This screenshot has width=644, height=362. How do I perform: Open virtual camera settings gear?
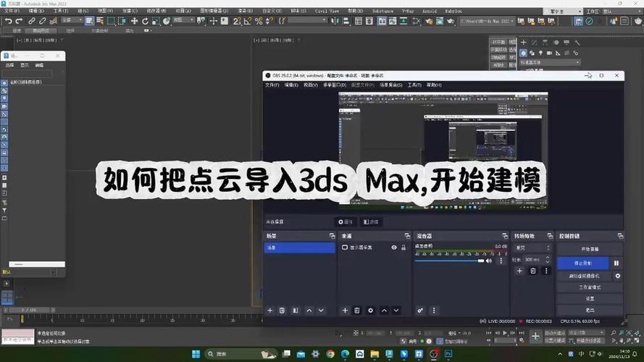point(618,277)
